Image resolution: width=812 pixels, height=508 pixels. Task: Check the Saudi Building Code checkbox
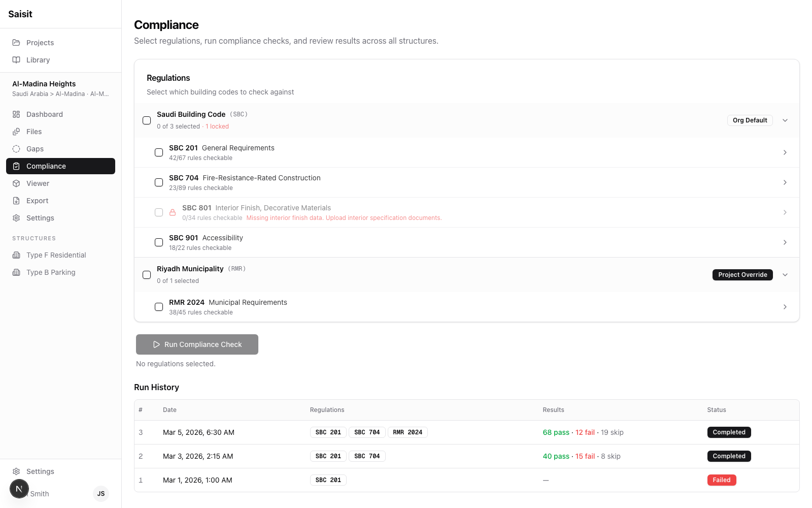(x=147, y=120)
